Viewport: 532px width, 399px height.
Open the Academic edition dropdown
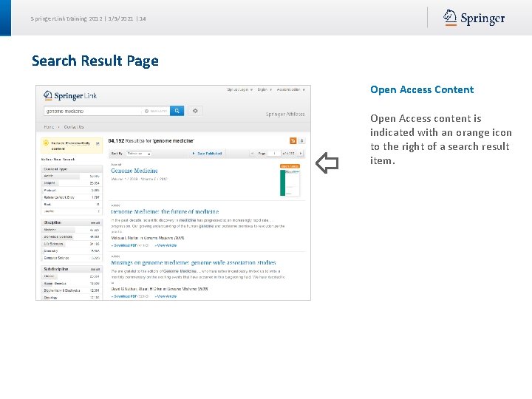click(291, 89)
